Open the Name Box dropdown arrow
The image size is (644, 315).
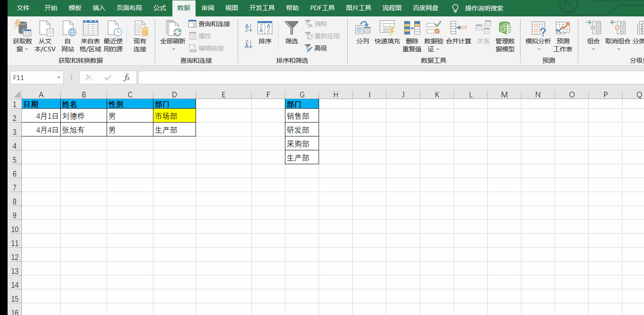pyautogui.click(x=59, y=78)
